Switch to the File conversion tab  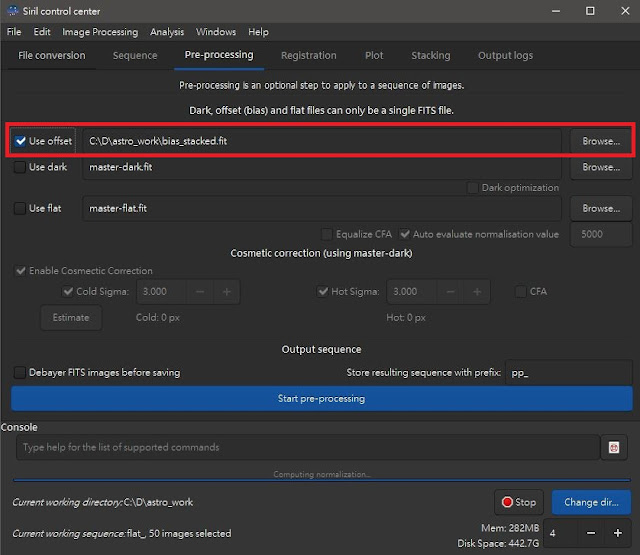coord(52,56)
